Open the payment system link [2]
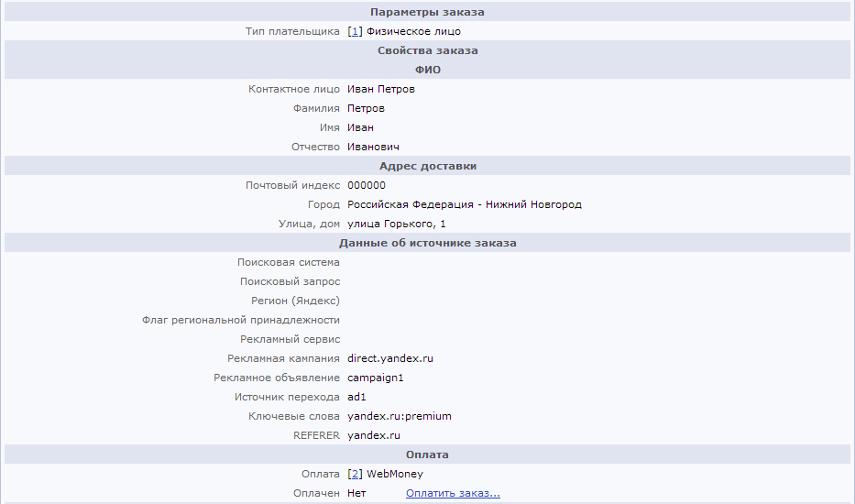The height and width of the screenshot is (504, 855). point(355,474)
